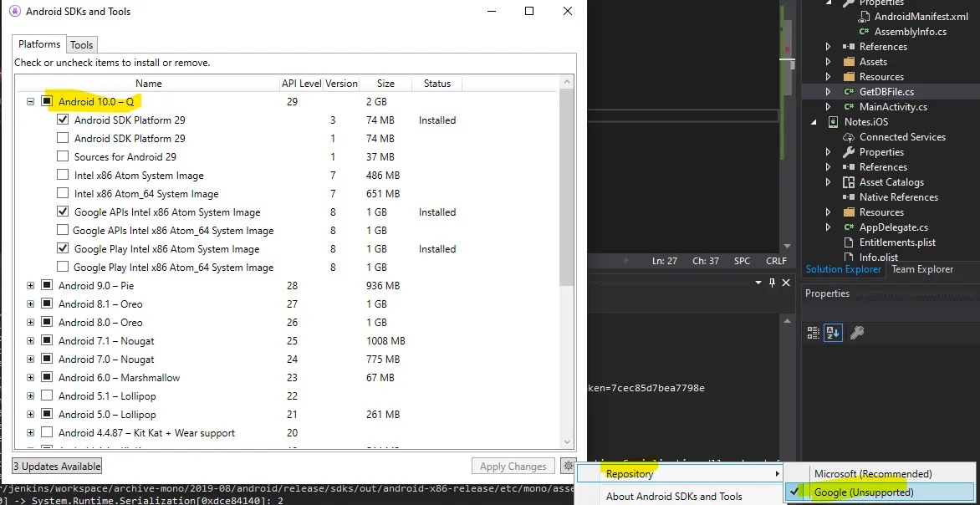Click the SPC indentation indicator

click(742, 261)
